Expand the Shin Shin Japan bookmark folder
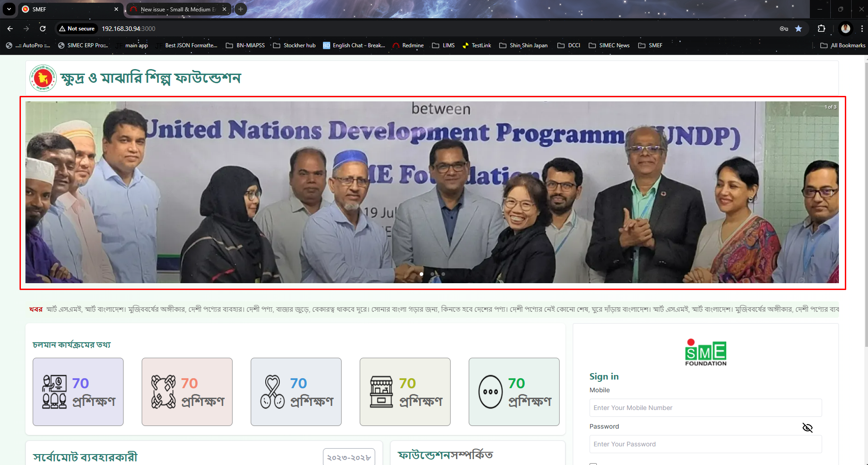Screen dimensions: 868x465 click(x=523, y=45)
